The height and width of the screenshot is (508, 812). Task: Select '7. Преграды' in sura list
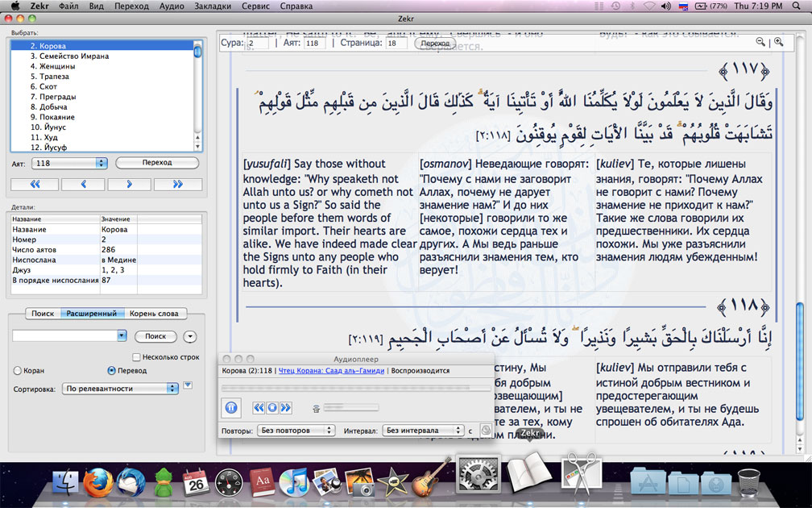[x=102, y=97]
